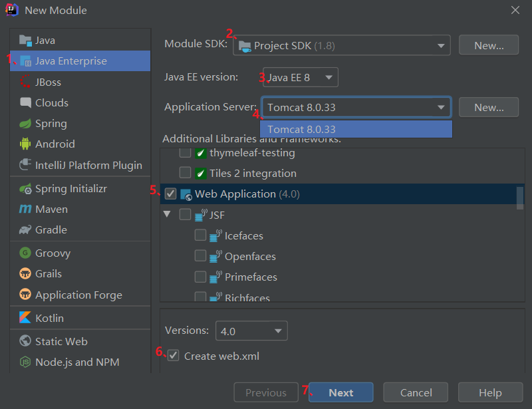The width and height of the screenshot is (532, 409).
Task: Click the JSF framework icon
Action: coord(201,215)
